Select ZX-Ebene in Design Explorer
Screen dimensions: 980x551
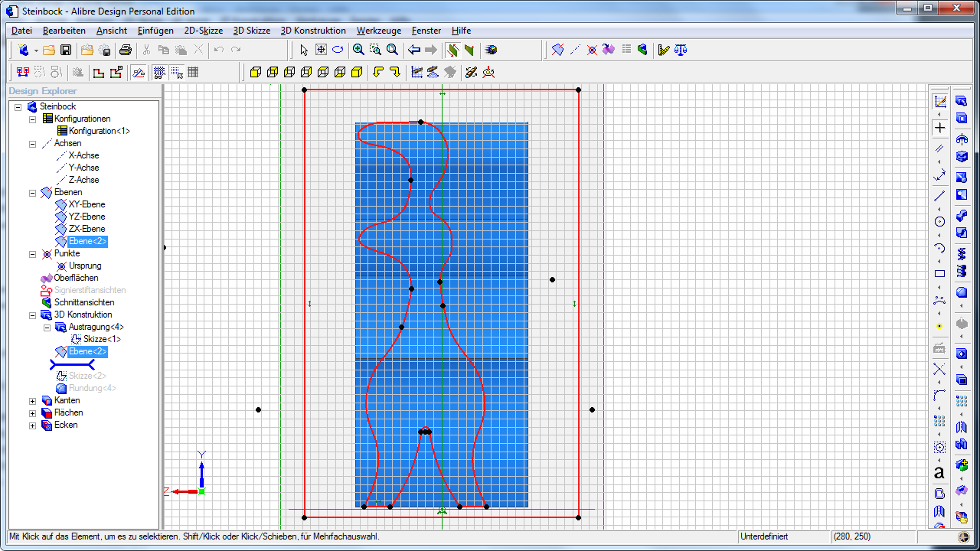tap(87, 229)
